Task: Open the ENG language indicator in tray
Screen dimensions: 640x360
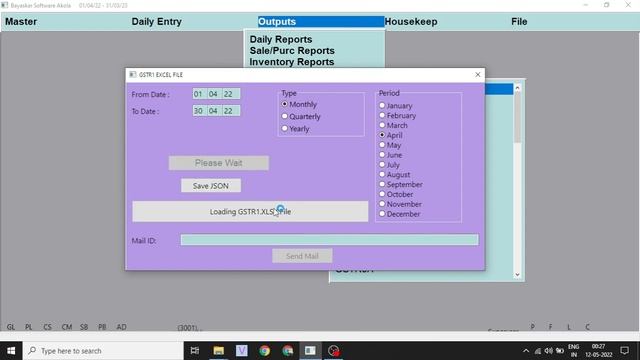Action: 573,351
